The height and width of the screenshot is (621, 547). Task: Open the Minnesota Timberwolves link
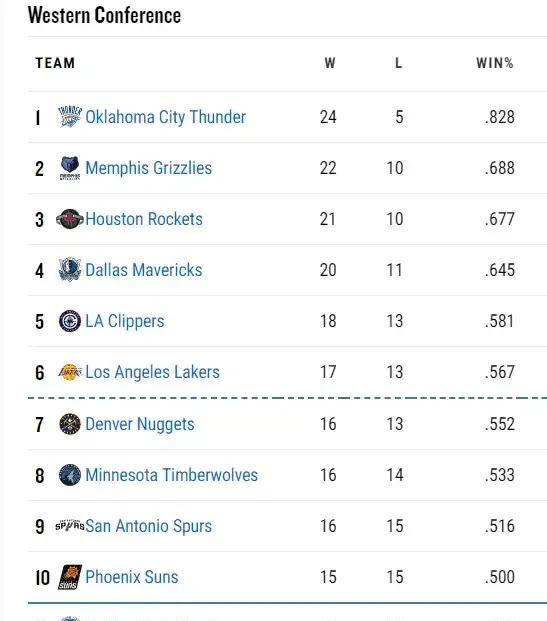pos(172,475)
